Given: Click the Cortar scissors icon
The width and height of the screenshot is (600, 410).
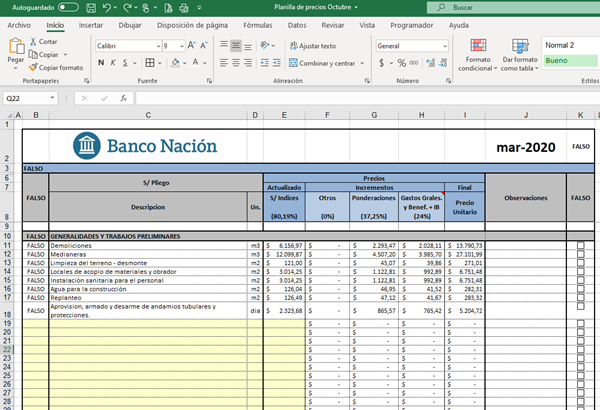Looking at the screenshot, I should (x=33, y=42).
